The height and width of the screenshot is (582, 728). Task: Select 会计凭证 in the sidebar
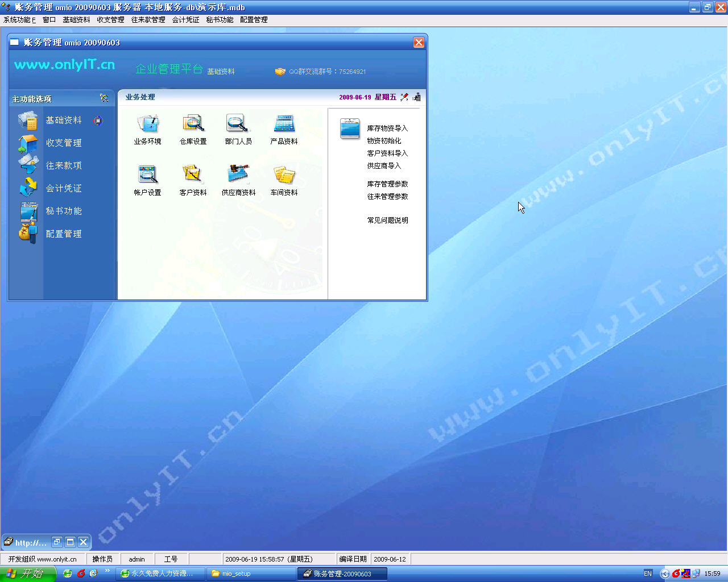pyautogui.click(x=63, y=189)
